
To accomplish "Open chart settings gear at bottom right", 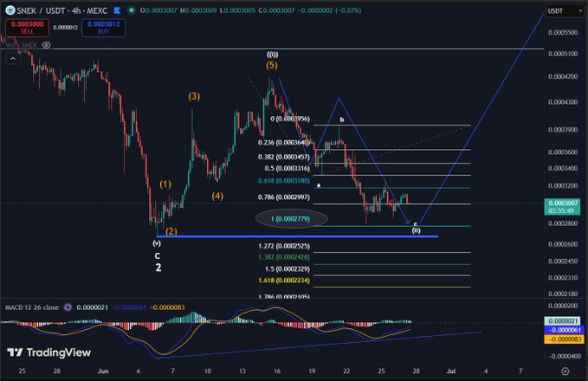I will click(565, 371).
